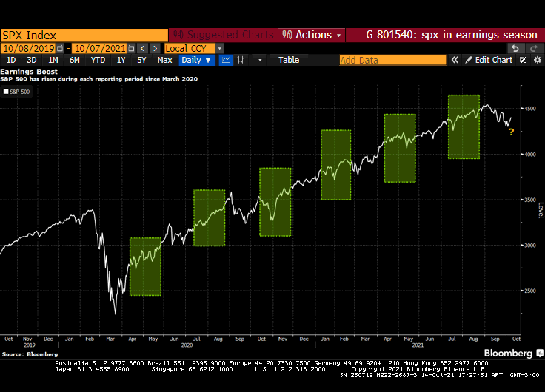The image size is (545, 392).
Task: Click the subtitle 'S&P 500 has risen during each reporting period'
Action: [98, 79]
